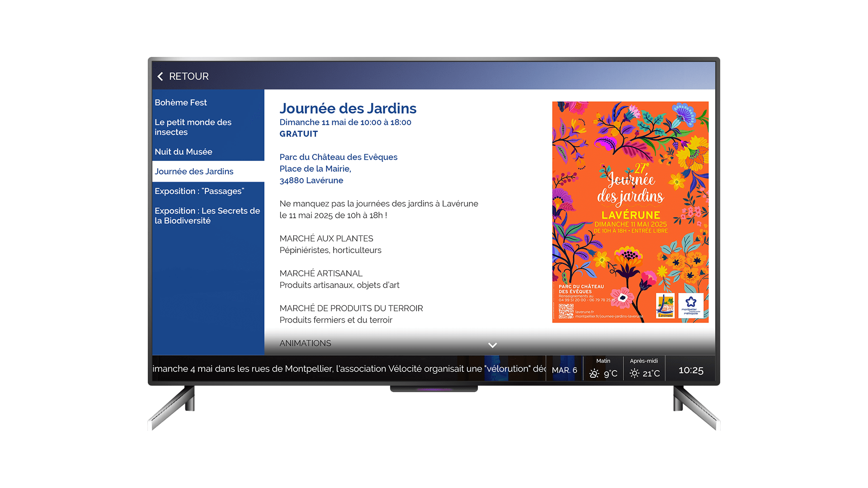The image size is (868, 488).
Task: Click MARCHÉ DE PRODUITS DU TERROIR heading
Action: point(351,308)
